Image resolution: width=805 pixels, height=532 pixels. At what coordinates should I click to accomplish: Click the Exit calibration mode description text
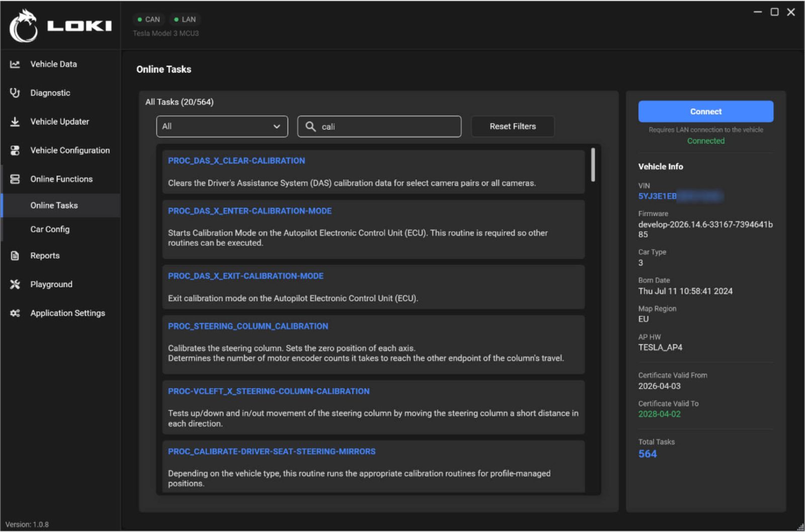(293, 298)
